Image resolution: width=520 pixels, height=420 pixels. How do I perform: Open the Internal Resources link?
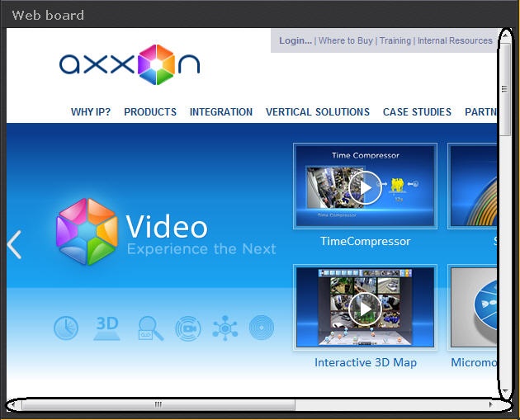(455, 40)
